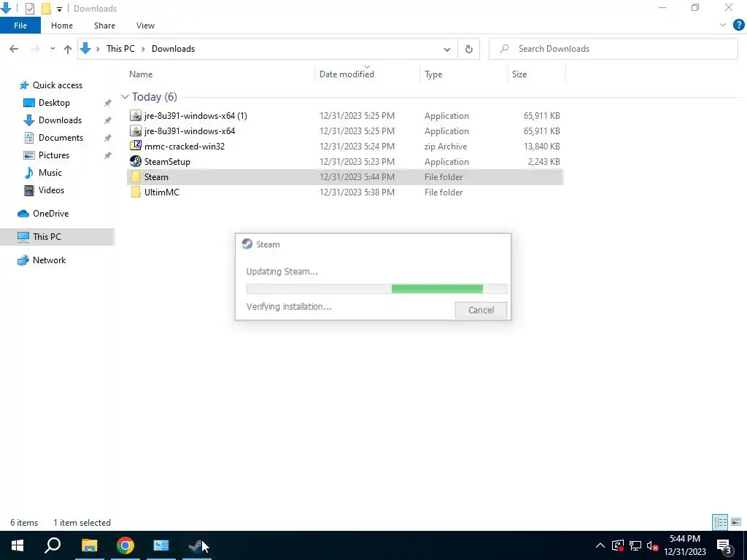Select the UltimMC folder icon

(136, 192)
